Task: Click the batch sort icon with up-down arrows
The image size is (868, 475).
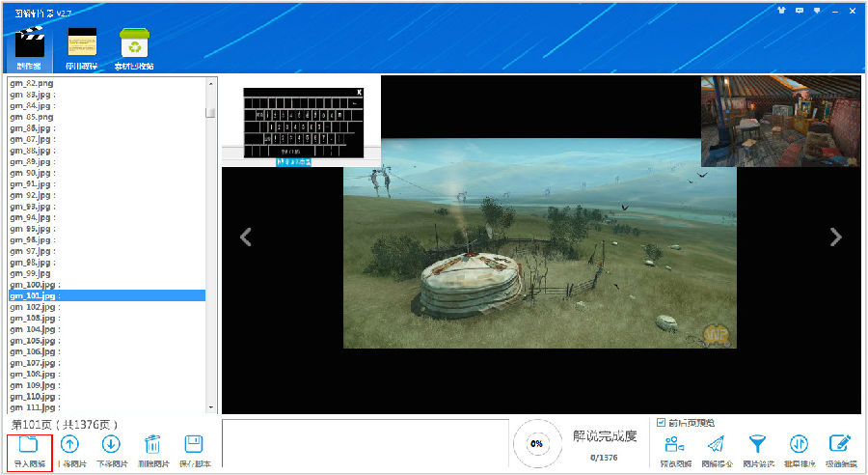Action: tap(799, 444)
